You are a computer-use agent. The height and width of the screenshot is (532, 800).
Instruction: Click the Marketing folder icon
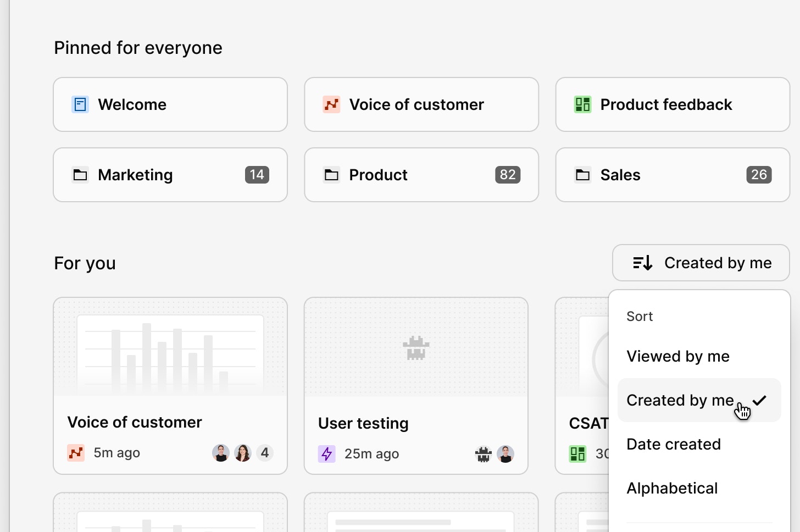[x=80, y=175]
